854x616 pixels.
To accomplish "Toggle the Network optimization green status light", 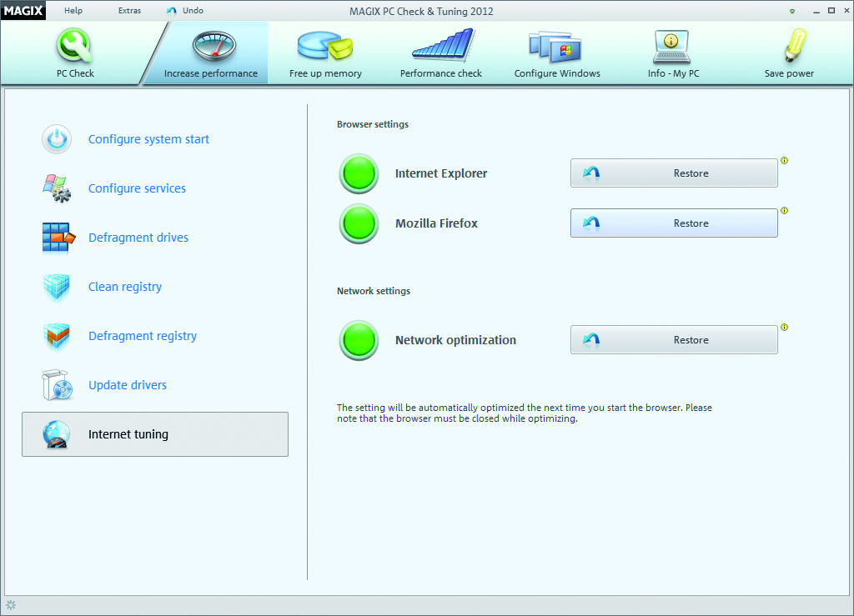I will [359, 340].
